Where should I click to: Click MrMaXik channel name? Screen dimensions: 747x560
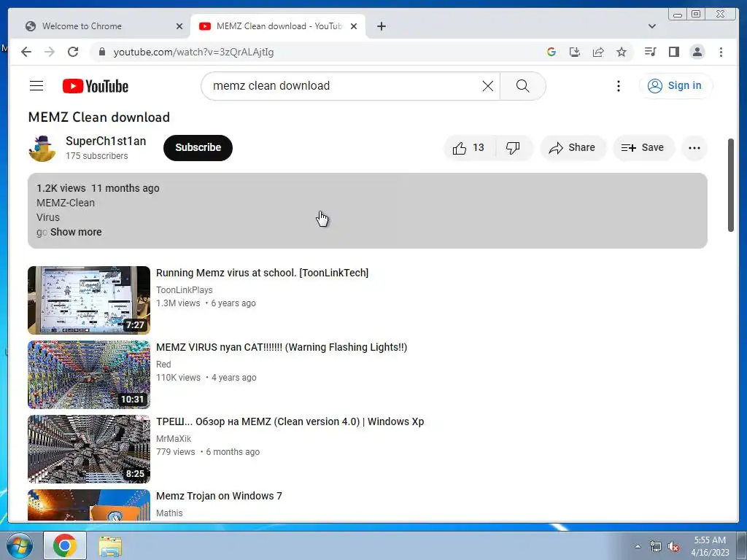coord(174,438)
